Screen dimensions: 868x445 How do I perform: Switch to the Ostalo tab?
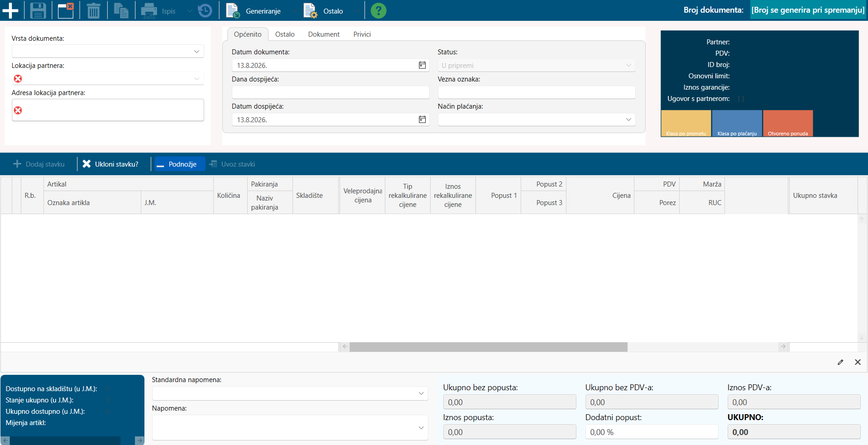pos(285,34)
